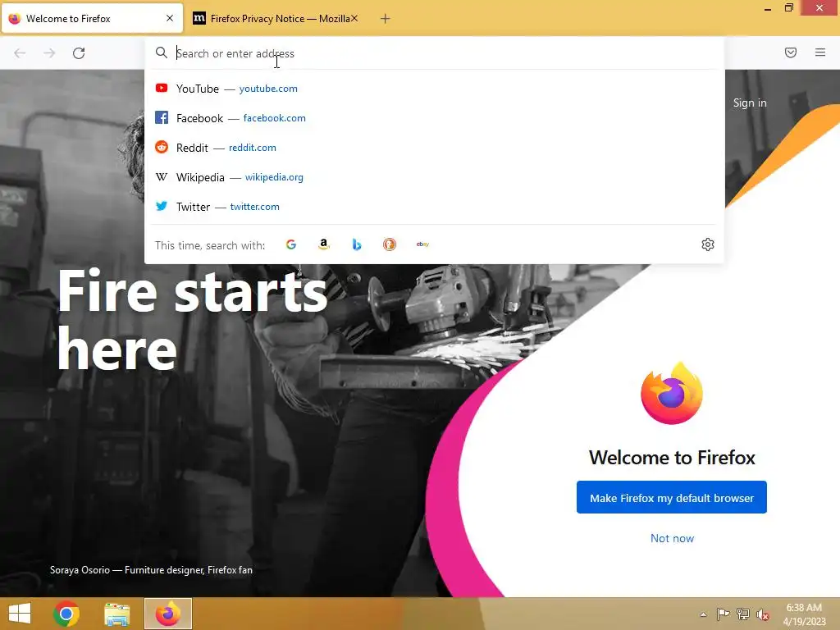This screenshot has width=840, height=630.
Task: Click the reload page icon
Action: click(x=79, y=53)
